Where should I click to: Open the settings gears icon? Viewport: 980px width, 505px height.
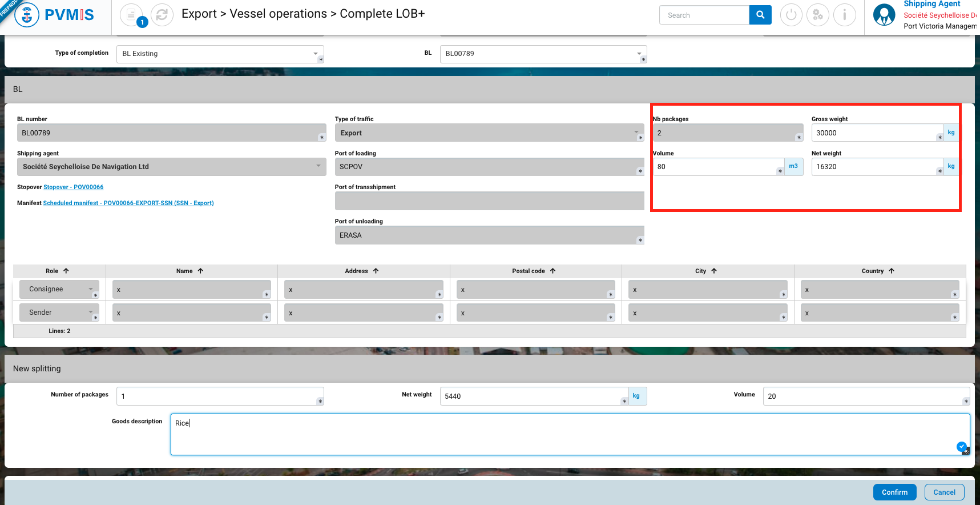[x=818, y=15]
